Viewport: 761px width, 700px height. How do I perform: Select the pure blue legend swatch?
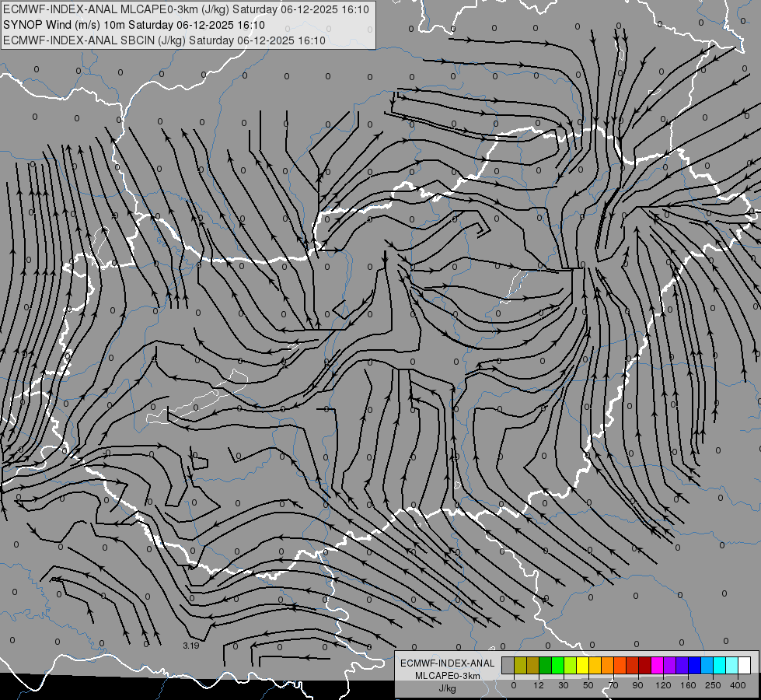pyautogui.click(x=694, y=665)
